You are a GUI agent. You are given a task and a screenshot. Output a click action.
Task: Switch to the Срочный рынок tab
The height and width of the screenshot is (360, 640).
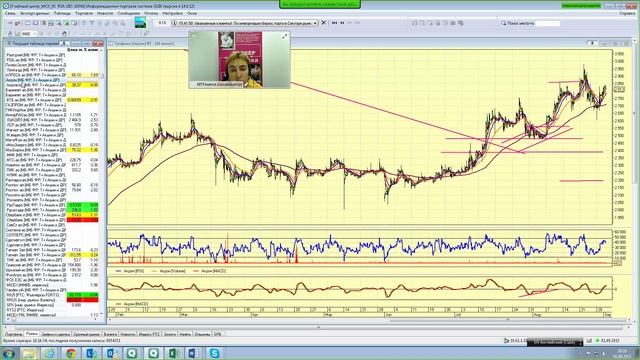coord(87,334)
